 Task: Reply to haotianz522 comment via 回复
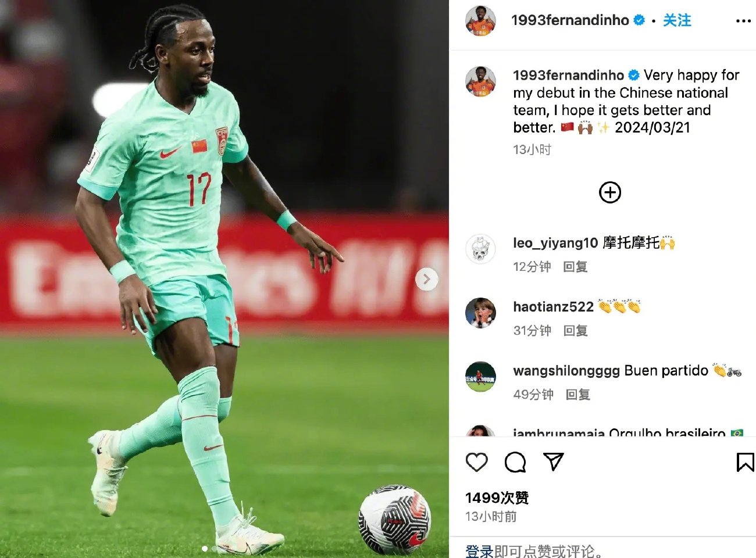[x=575, y=331]
